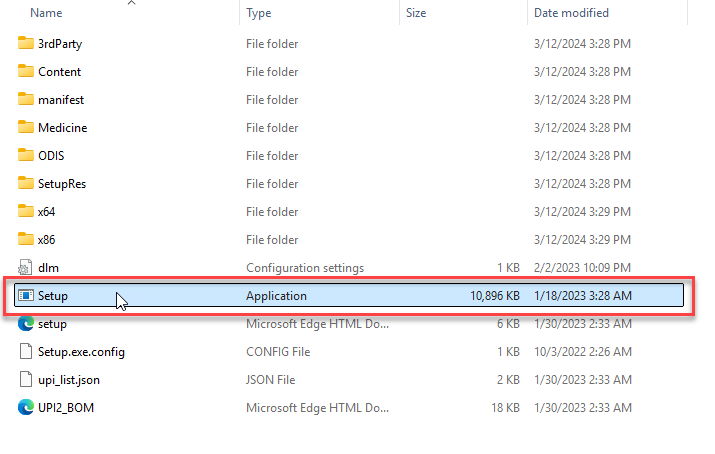Click the Content folder icon
715x454 pixels.
26,72
